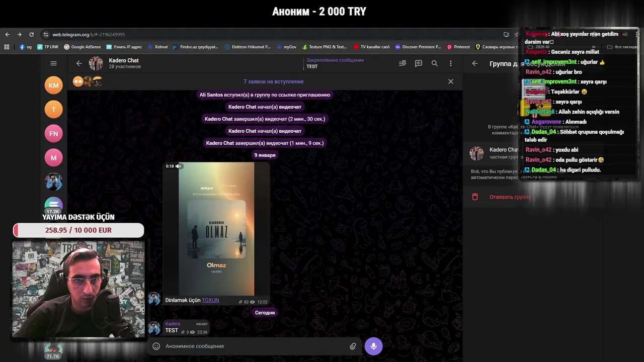The height and width of the screenshot is (362, 644).
Task: Click the unlink group trash icon
Action: click(475, 197)
